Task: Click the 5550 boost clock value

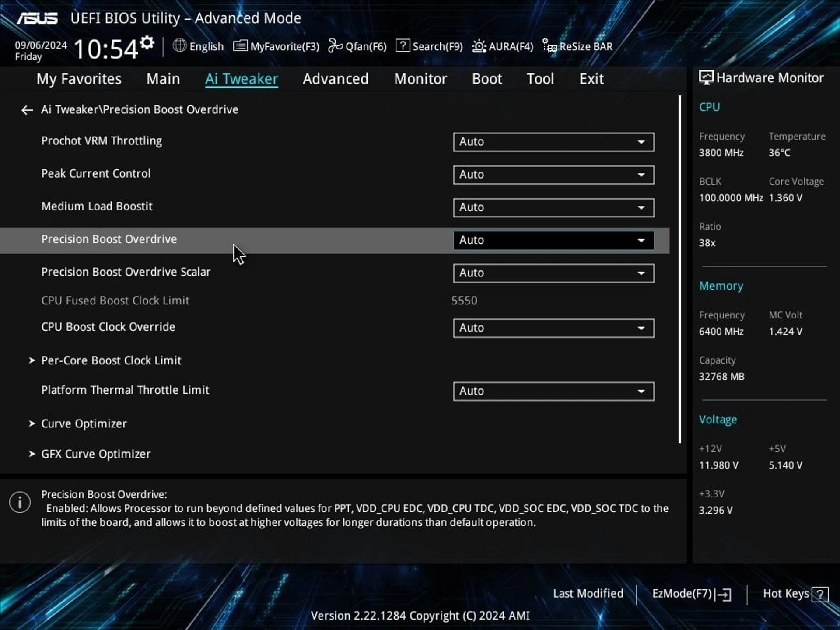Action: (x=464, y=301)
